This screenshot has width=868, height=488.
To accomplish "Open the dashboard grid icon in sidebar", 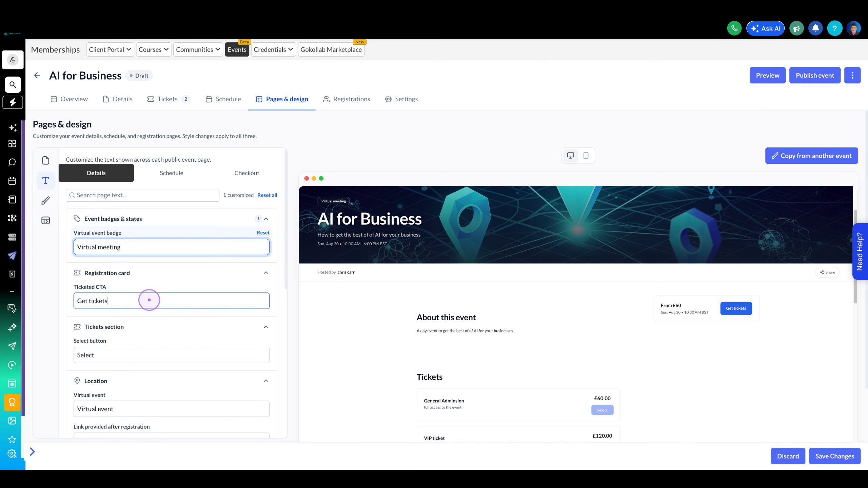I will click(x=12, y=144).
